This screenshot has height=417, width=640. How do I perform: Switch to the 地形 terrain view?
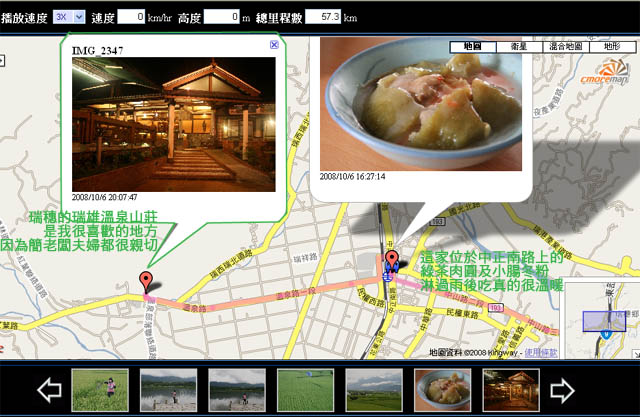coord(612,47)
